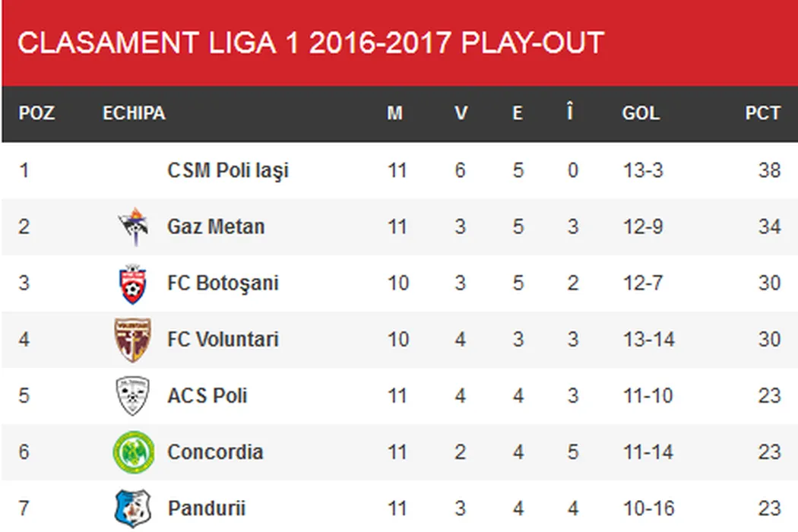Click the Gaz Metan team logo
This screenshot has height=532, width=798.
coord(133,226)
